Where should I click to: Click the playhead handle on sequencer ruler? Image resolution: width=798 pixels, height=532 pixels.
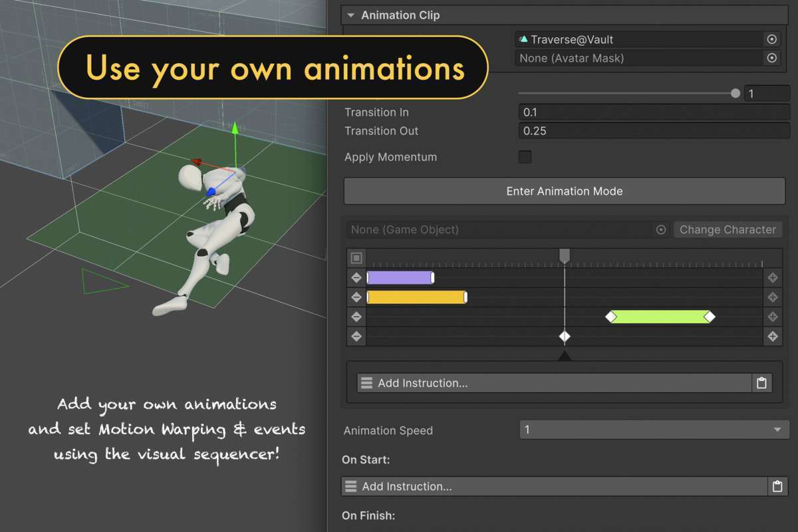565,256
